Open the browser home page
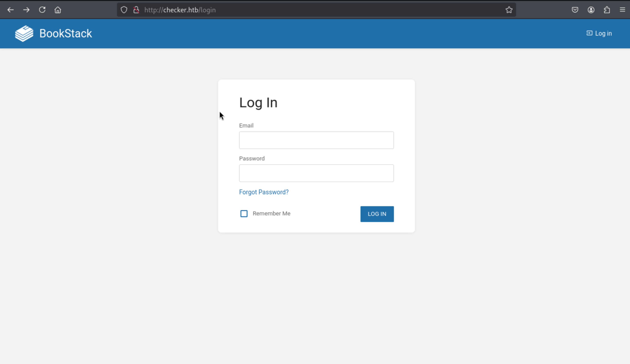630x364 pixels. click(x=58, y=10)
